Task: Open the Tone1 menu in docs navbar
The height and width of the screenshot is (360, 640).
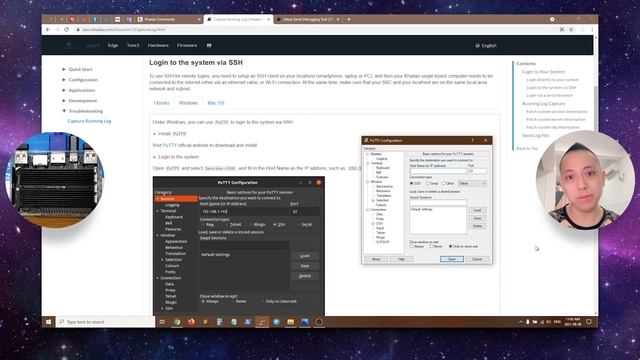Action: point(133,45)
